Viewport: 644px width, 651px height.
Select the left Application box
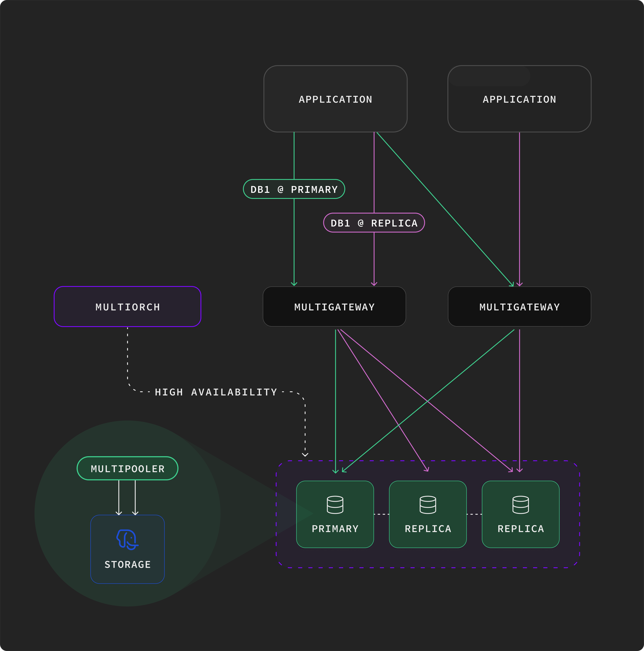[x=335, y=99]
